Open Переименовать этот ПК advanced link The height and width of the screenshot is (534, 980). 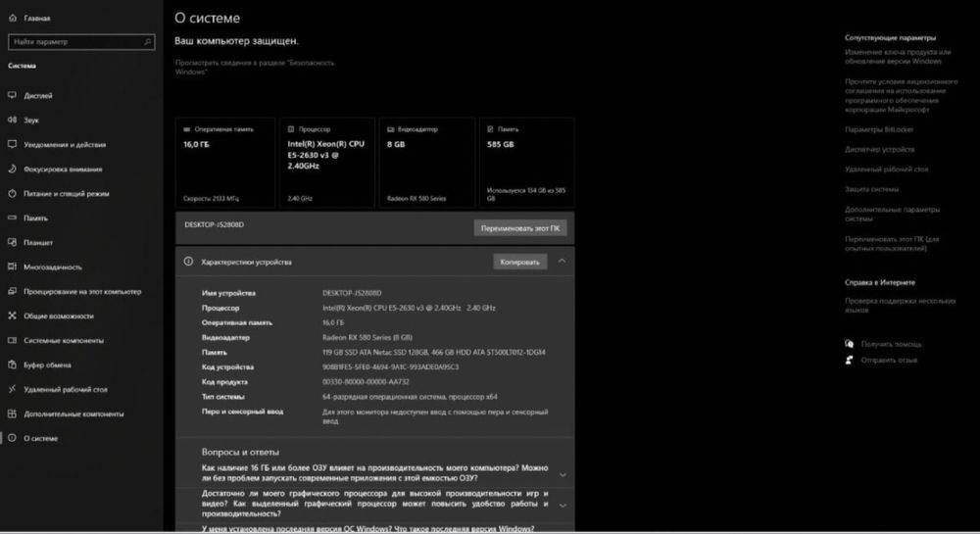(x=891, y=244)
